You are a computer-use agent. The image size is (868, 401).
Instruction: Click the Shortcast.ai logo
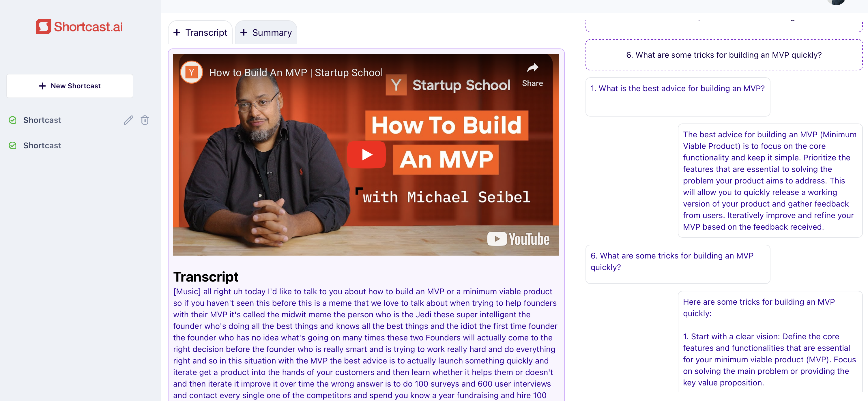tap(79, 26)
